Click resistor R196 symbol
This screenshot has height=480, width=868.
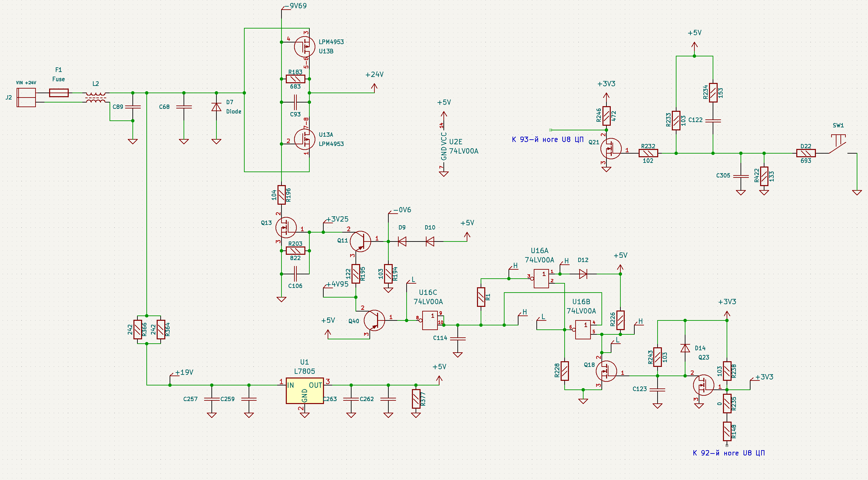pos(282,195)
